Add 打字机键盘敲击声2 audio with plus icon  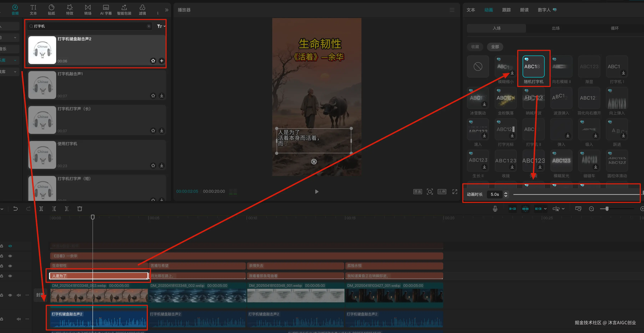click(x=162, y=61)
